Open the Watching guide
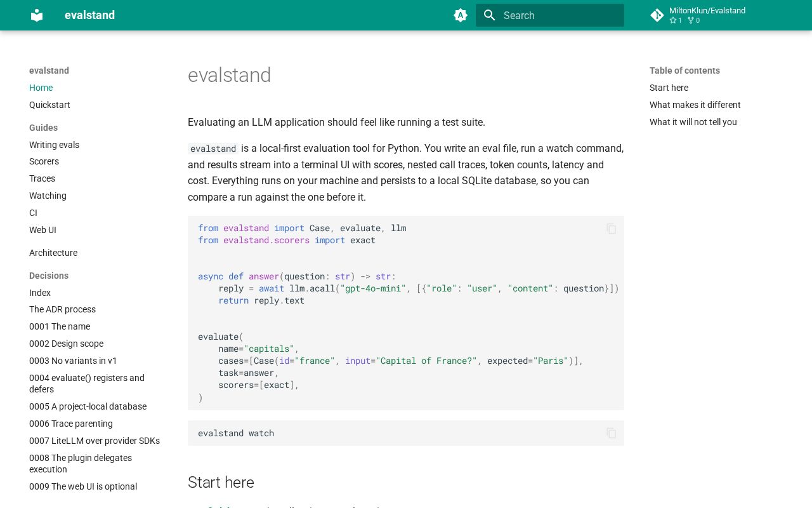Screen dimensions: 812x508 (x=48, y=196)
